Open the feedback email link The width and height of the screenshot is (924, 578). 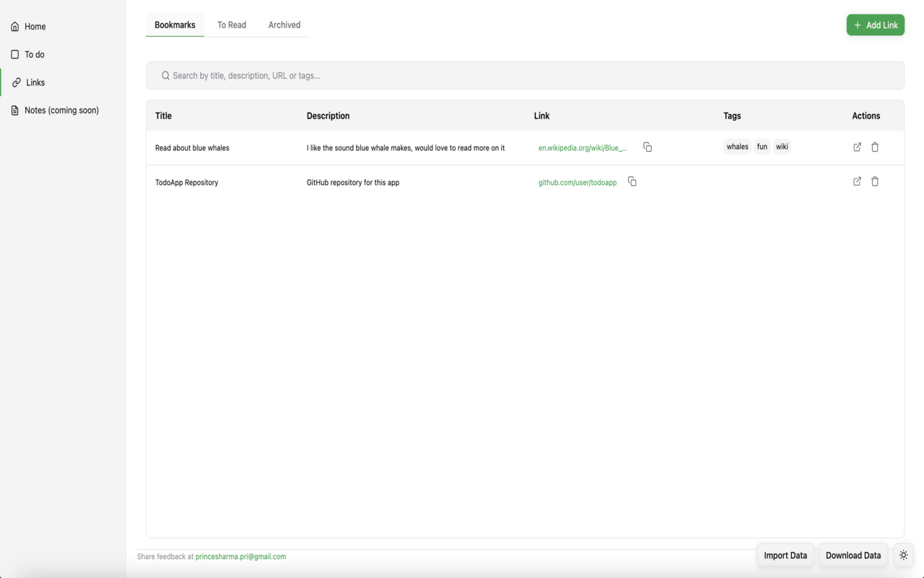point(240,556)
